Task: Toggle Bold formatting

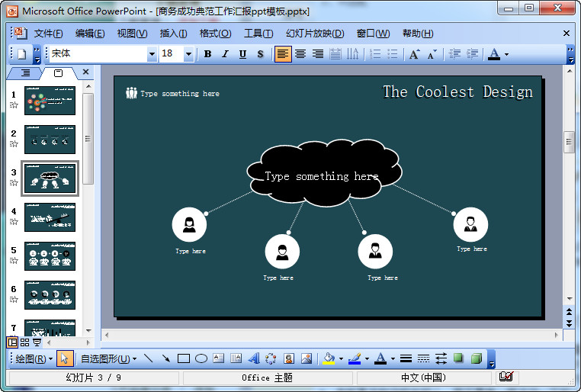Action: click(208, 54)
